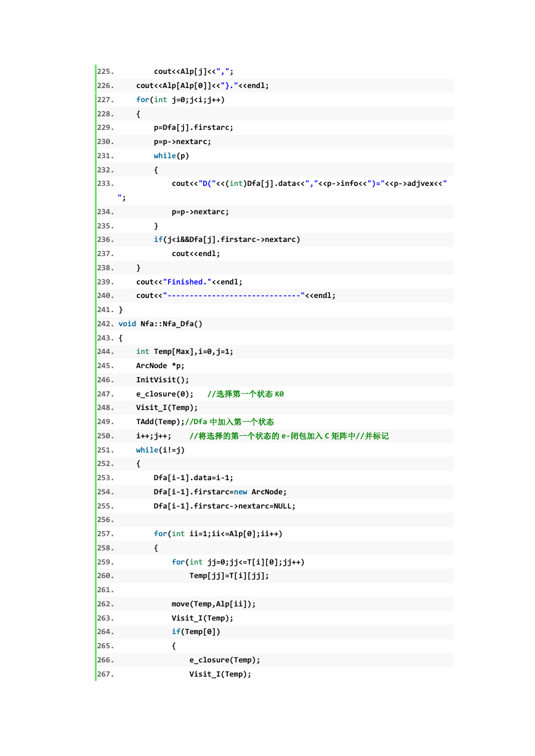This screenshot has width=535, height=756.
Task: Click Dfa[i-1].firstarc->nextarc=NULL; line
Action: pyautogui.click(x=225, y=506)
